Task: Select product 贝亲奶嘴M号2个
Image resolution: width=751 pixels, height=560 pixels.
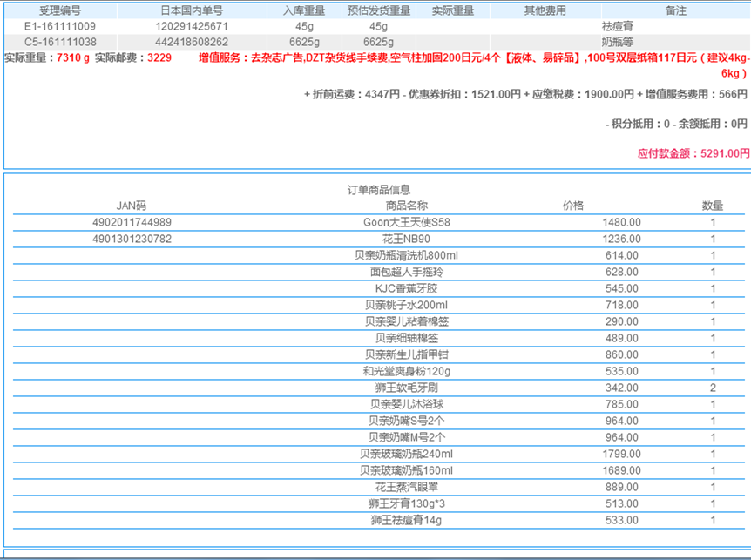Action: coord(407,437)
